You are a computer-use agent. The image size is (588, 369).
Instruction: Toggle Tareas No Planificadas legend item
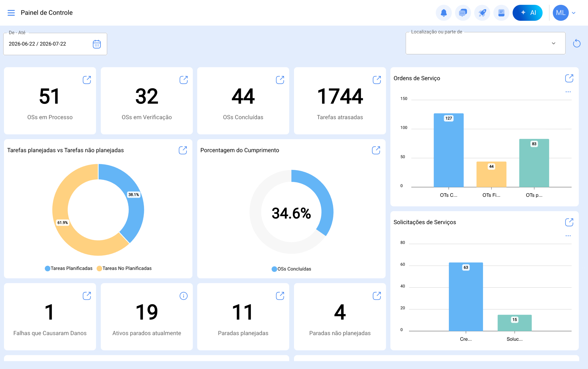(124, 268)
